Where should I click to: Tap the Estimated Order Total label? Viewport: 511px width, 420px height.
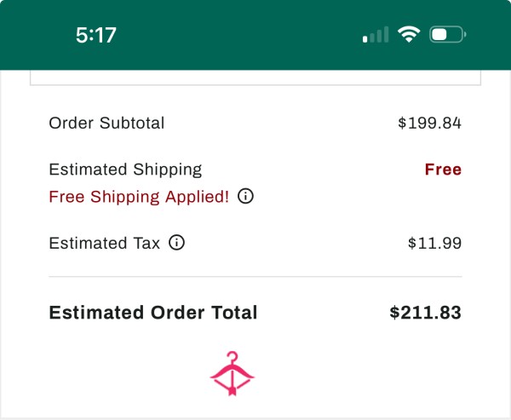pos(153,313)
